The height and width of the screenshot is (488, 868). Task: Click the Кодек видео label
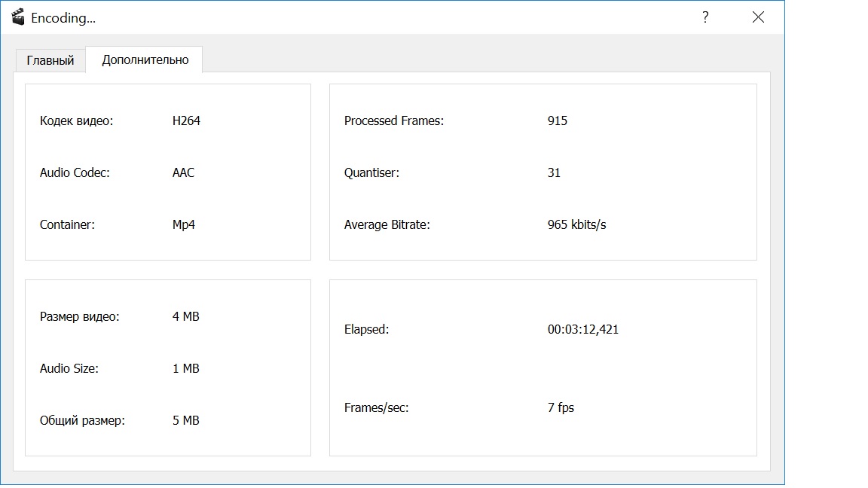pyautogui.click(x=76, y=120)
